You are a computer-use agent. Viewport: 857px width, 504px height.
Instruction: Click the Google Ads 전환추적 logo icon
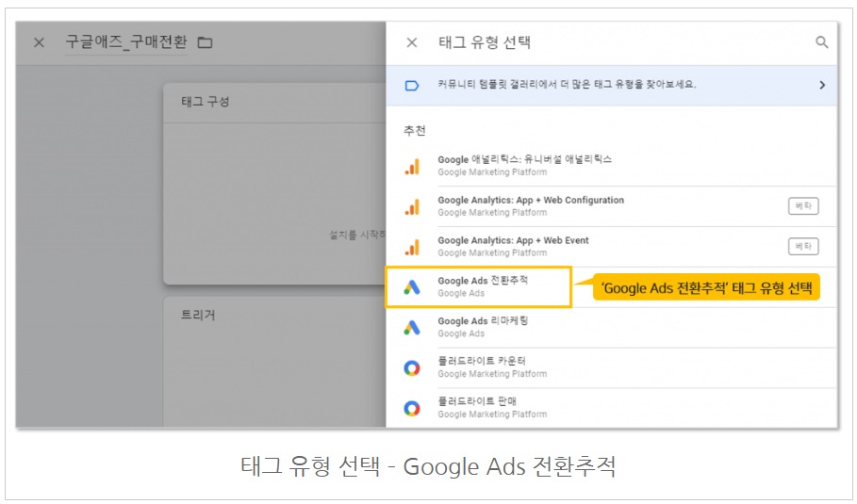pyautogui.click(x=412, y=287)
